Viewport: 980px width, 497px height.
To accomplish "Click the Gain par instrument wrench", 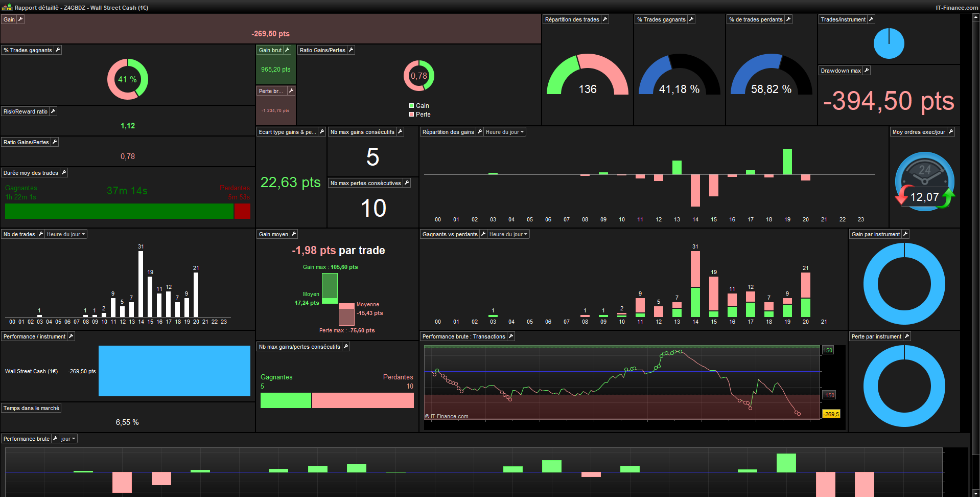I will pyautogui.click(x=905, y=234).
